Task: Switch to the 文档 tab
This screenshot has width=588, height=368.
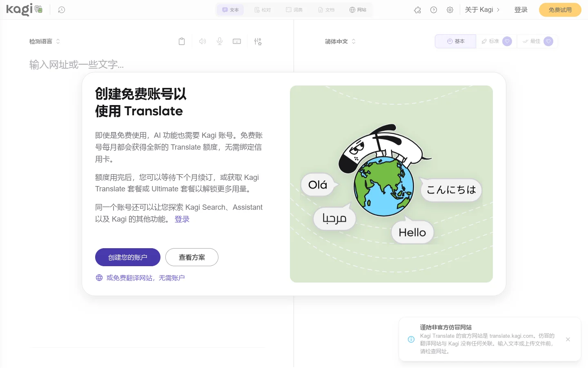Action: [x=326, y=10]
